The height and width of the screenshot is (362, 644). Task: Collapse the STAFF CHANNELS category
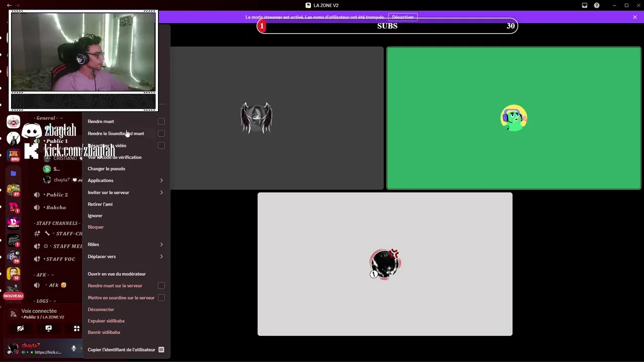56,223
